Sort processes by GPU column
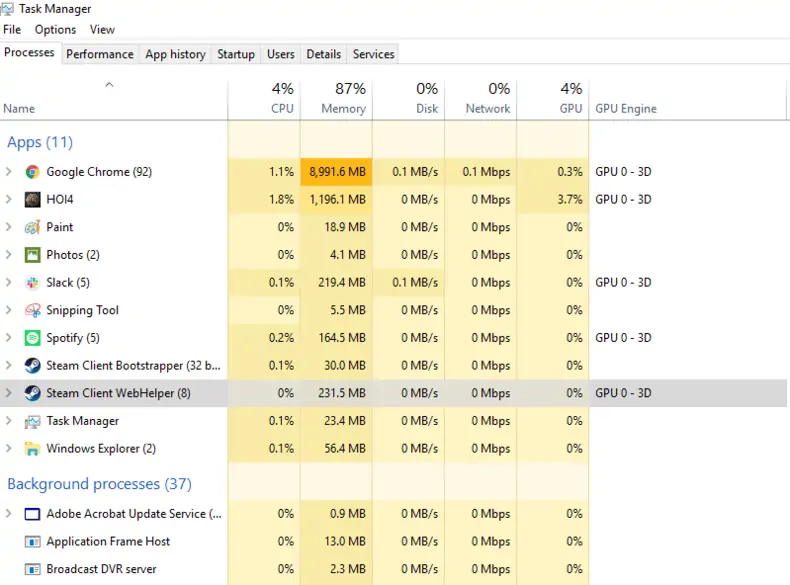The width and height of the screenshot is (790, 585). (553, 100)
